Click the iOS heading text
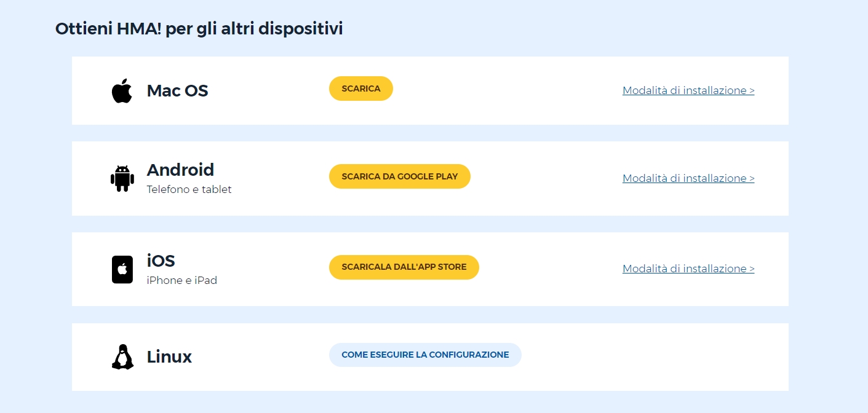 click(161, 261)
